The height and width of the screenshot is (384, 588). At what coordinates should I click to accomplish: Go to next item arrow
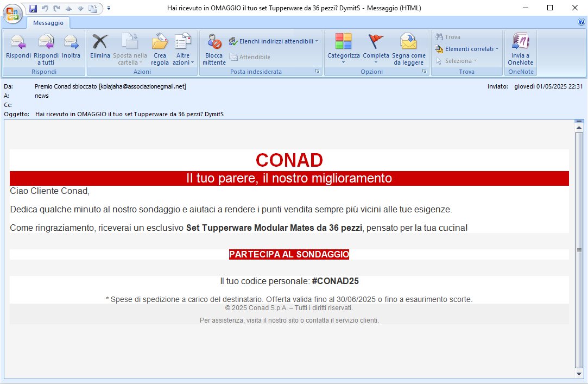[80, 8]
